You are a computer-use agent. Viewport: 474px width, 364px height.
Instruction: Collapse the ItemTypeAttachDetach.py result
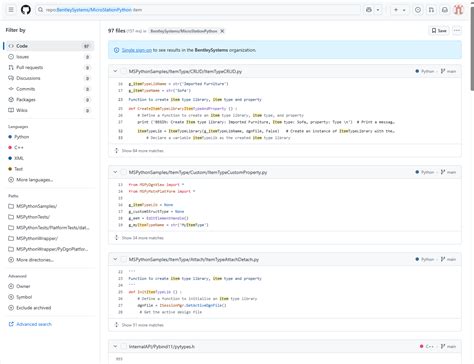[x=115, y=259]
